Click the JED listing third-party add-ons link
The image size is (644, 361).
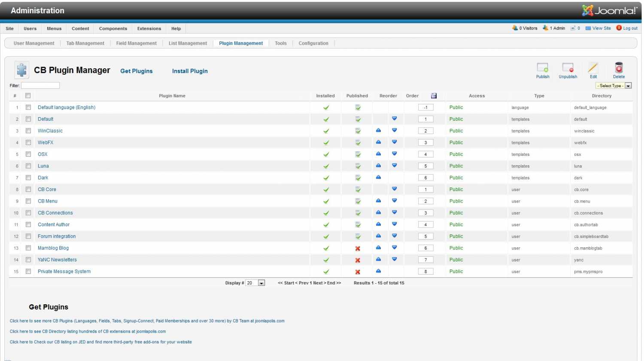(x=100, y=342)
